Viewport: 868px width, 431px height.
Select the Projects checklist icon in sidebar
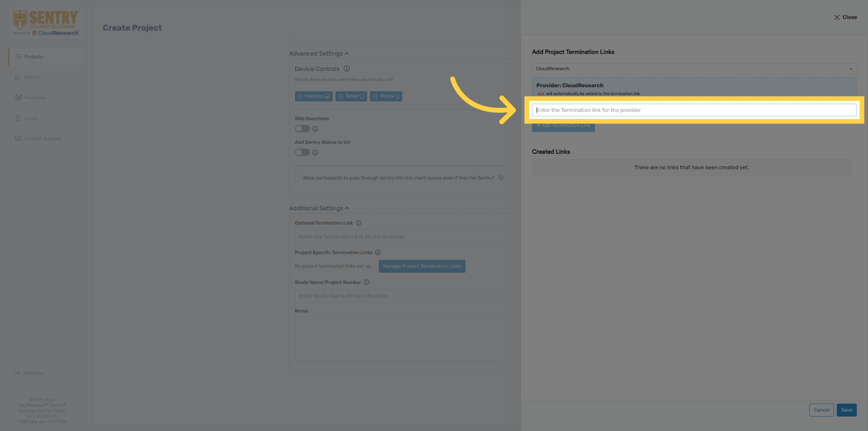point(18,57)
